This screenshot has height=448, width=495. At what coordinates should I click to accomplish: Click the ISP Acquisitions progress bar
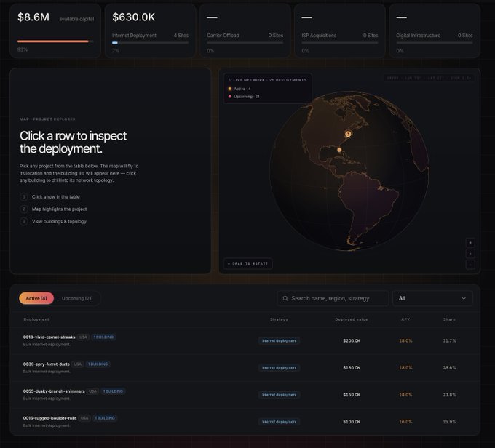tap(340, 43)
